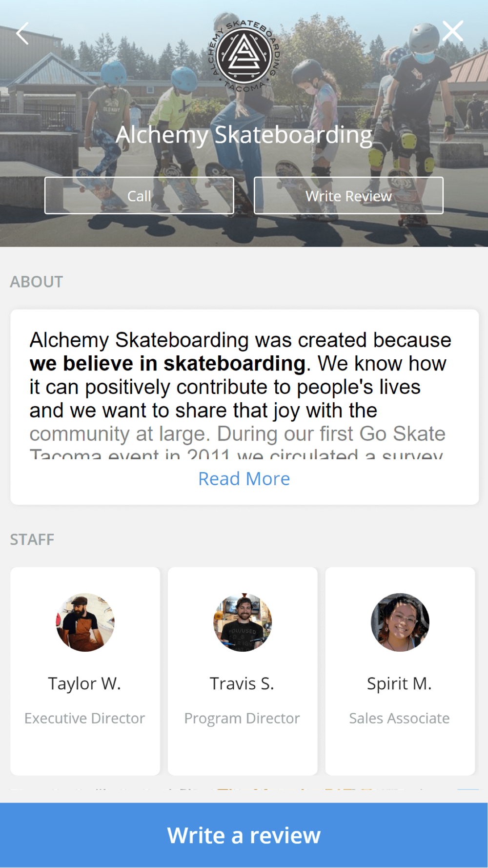The image size is (488, 868).
Task: Open Taylor W.'s profile photo
Action: (85, 622)
